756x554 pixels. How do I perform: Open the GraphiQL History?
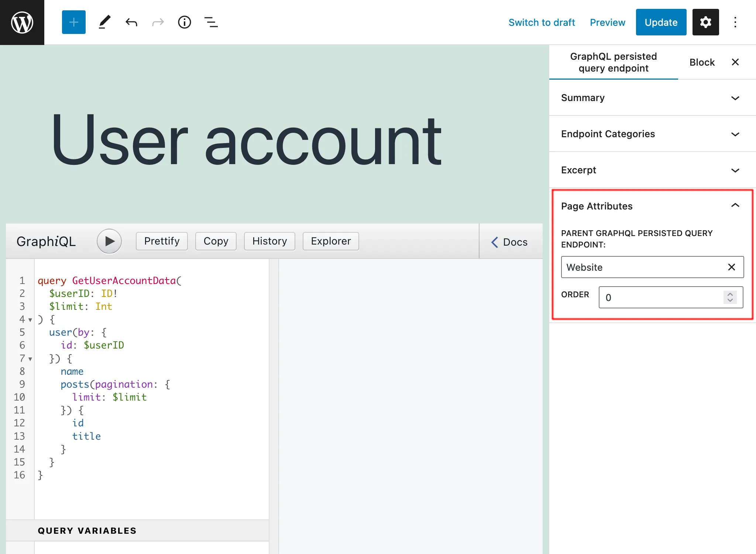click(269, 241)
